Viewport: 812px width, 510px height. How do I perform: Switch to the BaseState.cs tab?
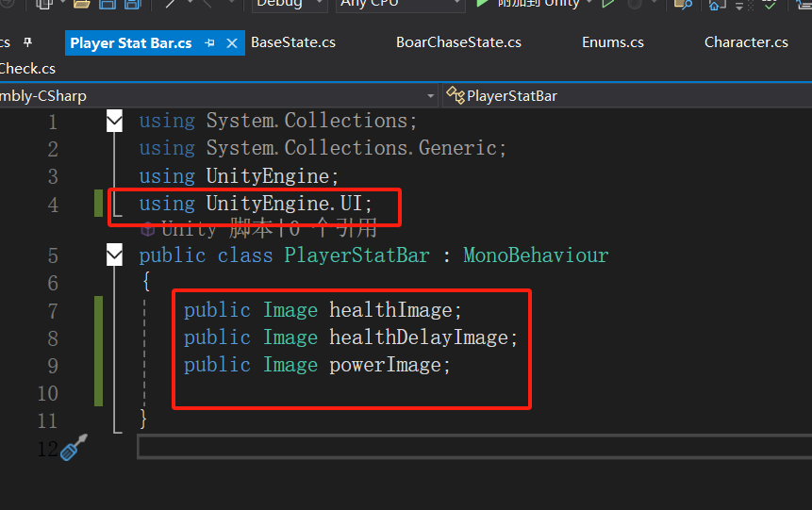(x=293, y=42)
